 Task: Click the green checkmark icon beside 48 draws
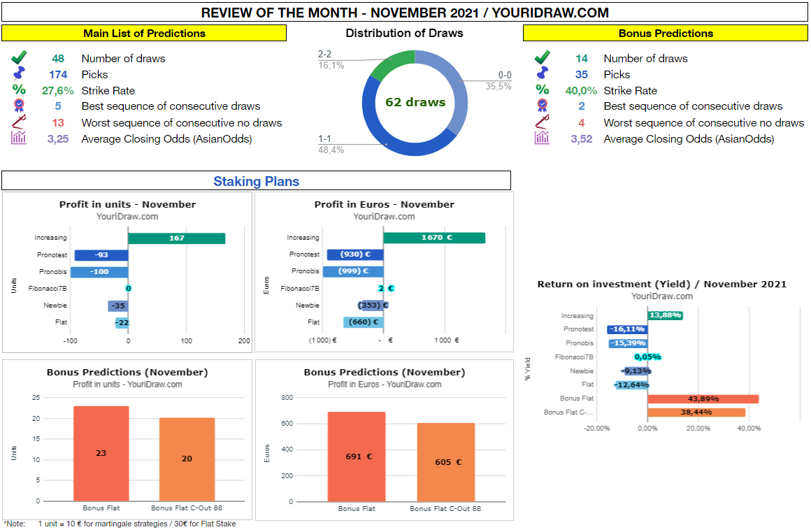[18, 58]
